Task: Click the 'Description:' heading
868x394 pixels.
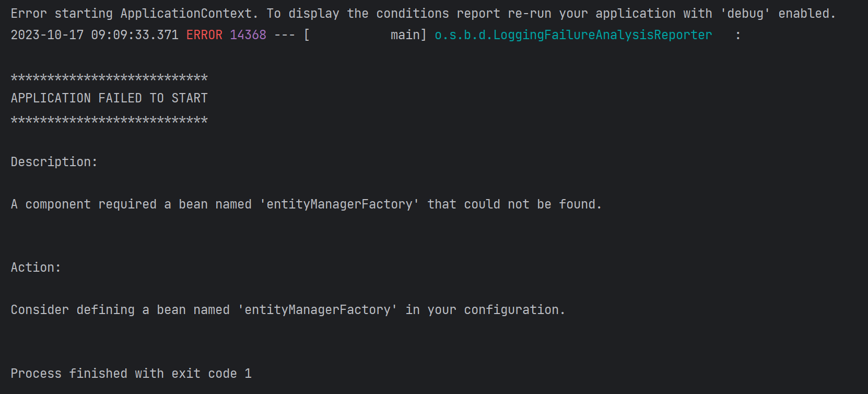Action: [54, 162]
